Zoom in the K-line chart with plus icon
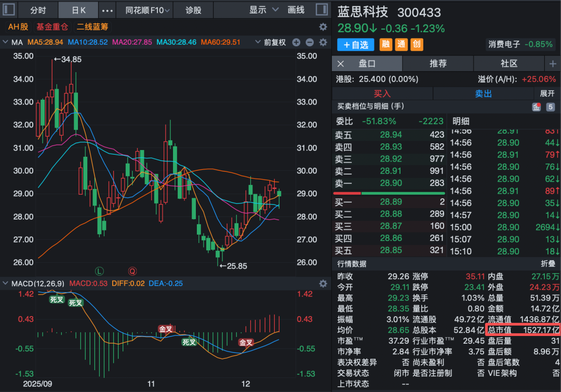Viewport: 561px width, 392px height. [296, 43]
